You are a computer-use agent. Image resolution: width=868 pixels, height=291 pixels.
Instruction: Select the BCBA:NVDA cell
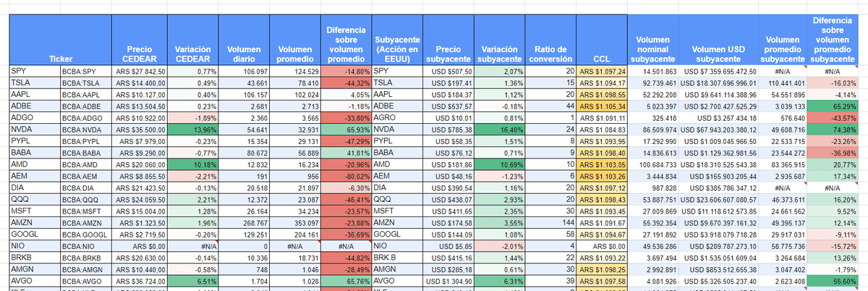click(x=85, y=128)
